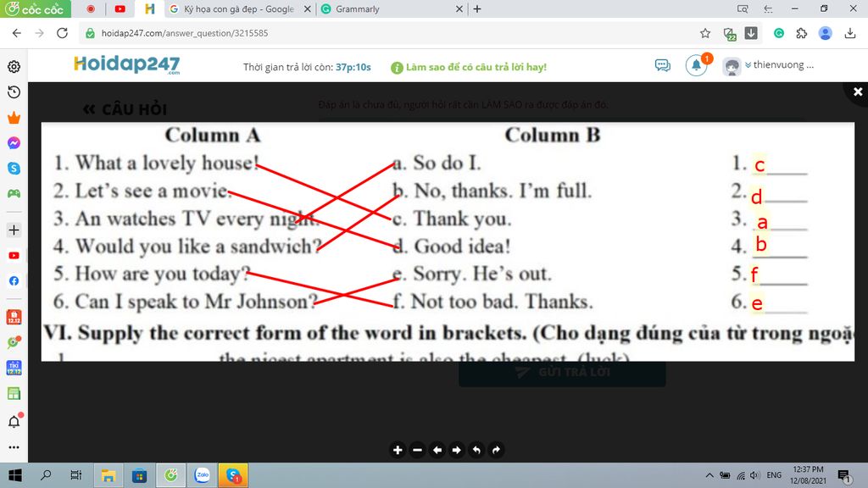Open Zalo from the taskbar
868x488 pixels.
[x=202, y=475]
